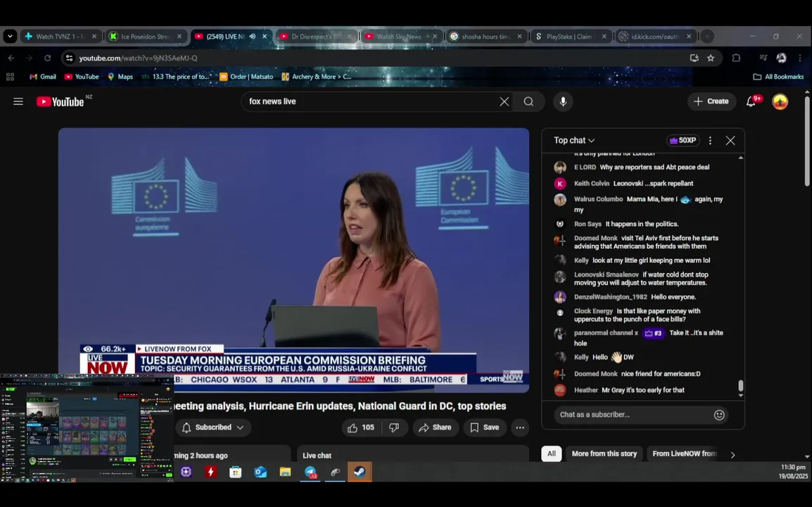Show next filter chips arrow

(x=732, y=455)
